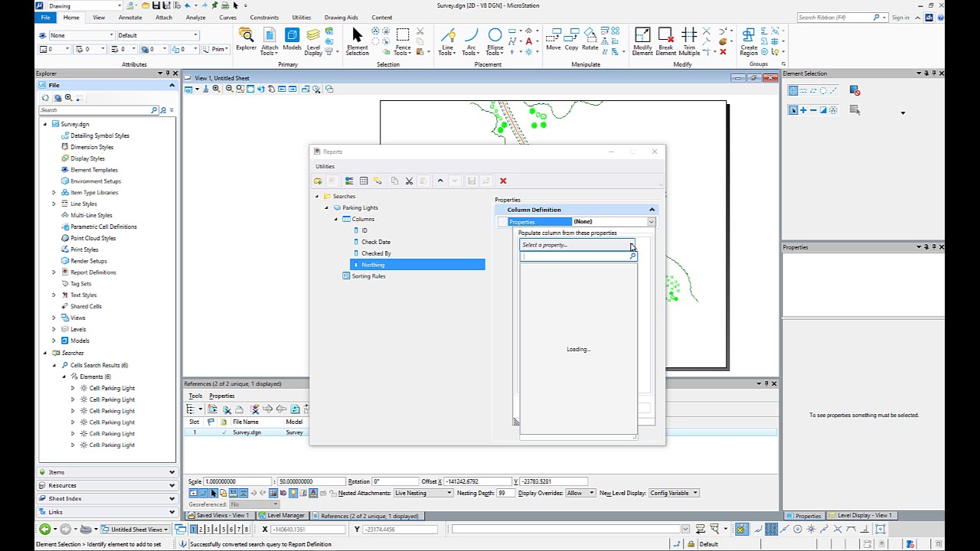Click the Survey.dgn row in References list
The image size is (980, 551).
[x=480, y=433]
